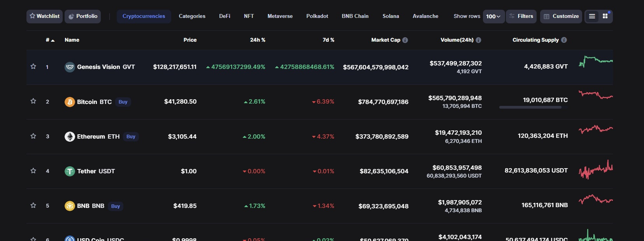Toggle the watchlist star for Ethereum
Viewport: 644px width, 241px height.
33,136
